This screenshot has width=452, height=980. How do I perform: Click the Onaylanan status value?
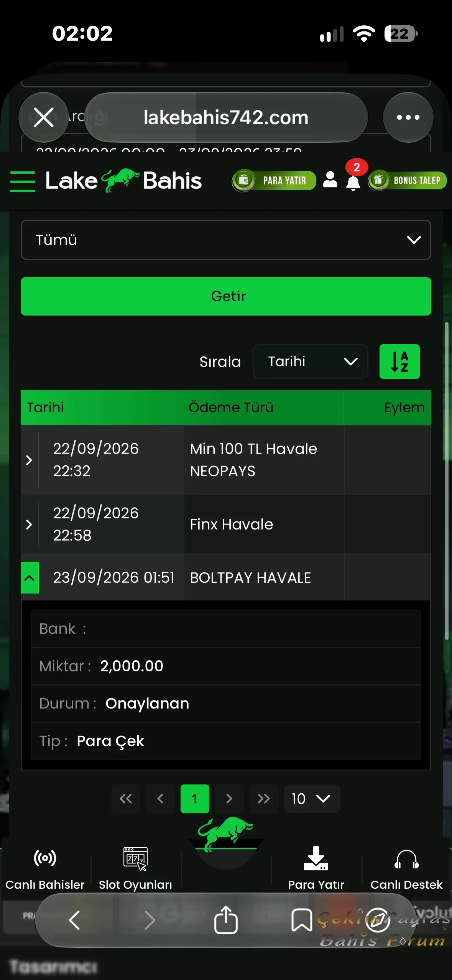coord(147,704)
